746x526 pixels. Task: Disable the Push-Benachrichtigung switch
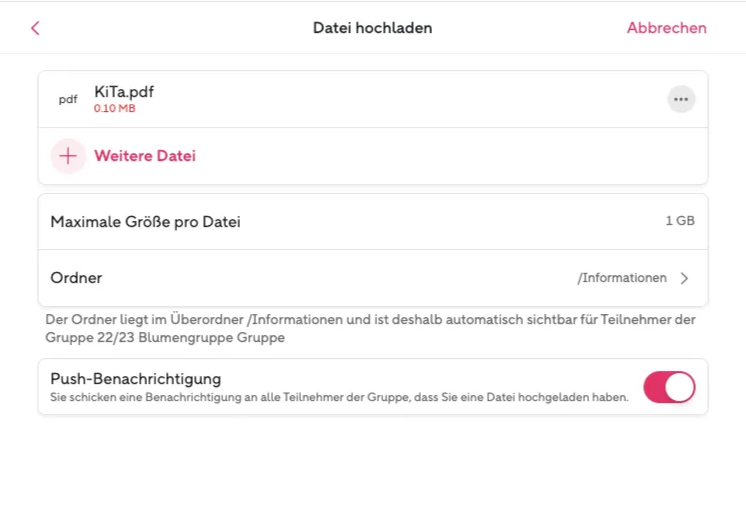669,387
